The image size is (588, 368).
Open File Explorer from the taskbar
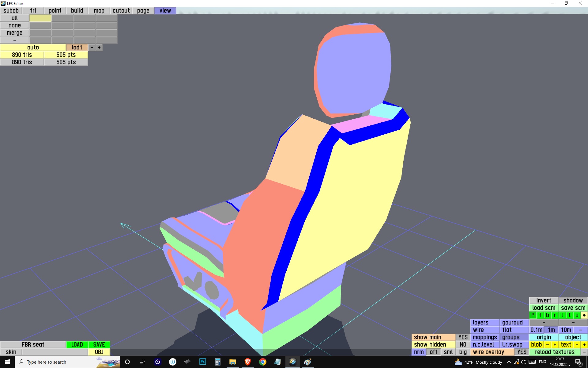[232, 362]
